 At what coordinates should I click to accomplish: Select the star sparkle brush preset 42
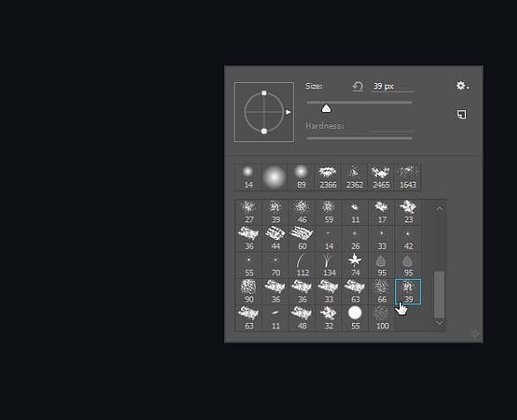point(408,239)
